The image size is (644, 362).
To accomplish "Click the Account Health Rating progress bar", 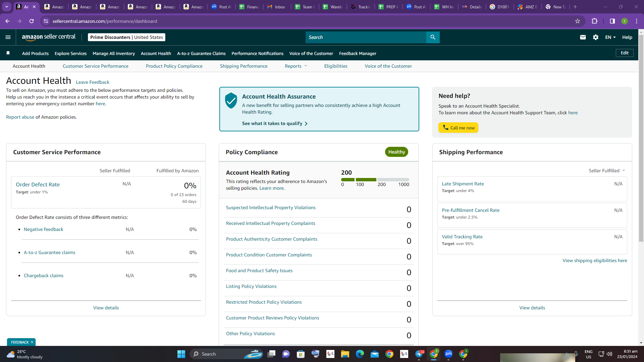I will coord(375,180).
